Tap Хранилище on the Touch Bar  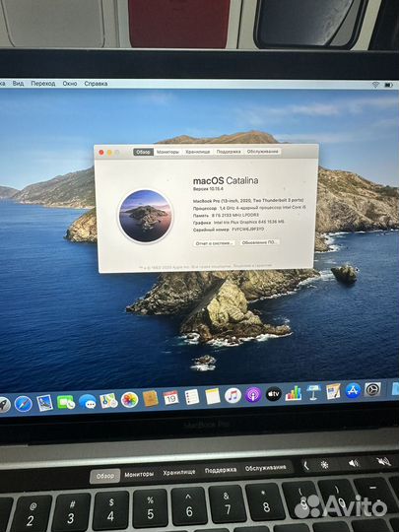click(x=179, y=472)
